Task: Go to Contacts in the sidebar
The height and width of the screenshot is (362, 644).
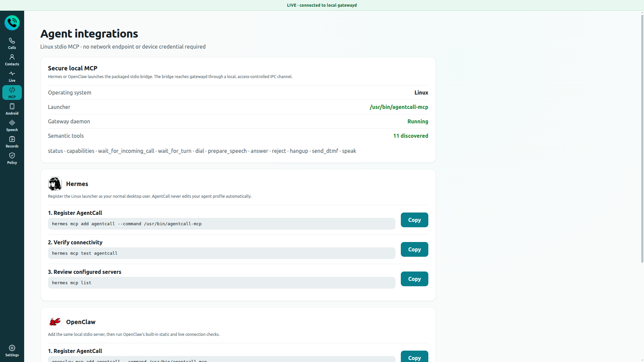Action: pyautogui.click(x=12, y=60)
